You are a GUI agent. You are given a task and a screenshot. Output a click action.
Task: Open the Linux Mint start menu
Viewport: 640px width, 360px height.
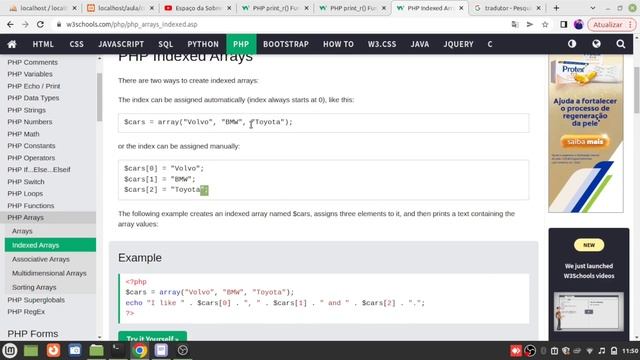[10, 350]
